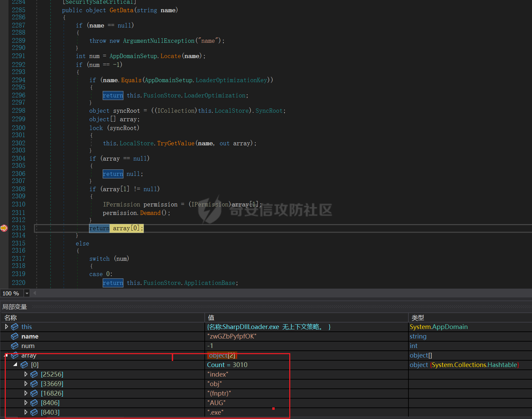
Task: Expand the 'this' variable node
Action: (6, 327)
